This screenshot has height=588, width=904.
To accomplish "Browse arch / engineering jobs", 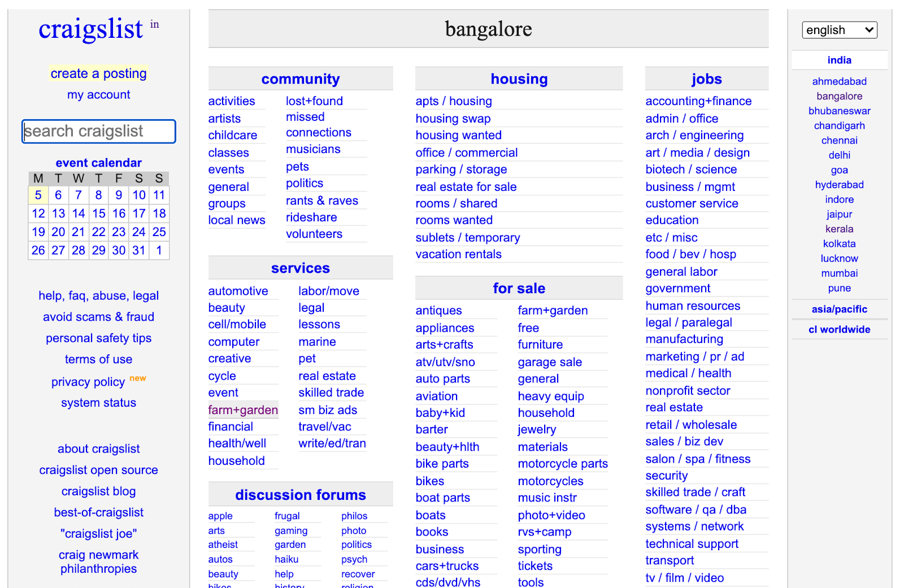I will pos(694,135).
